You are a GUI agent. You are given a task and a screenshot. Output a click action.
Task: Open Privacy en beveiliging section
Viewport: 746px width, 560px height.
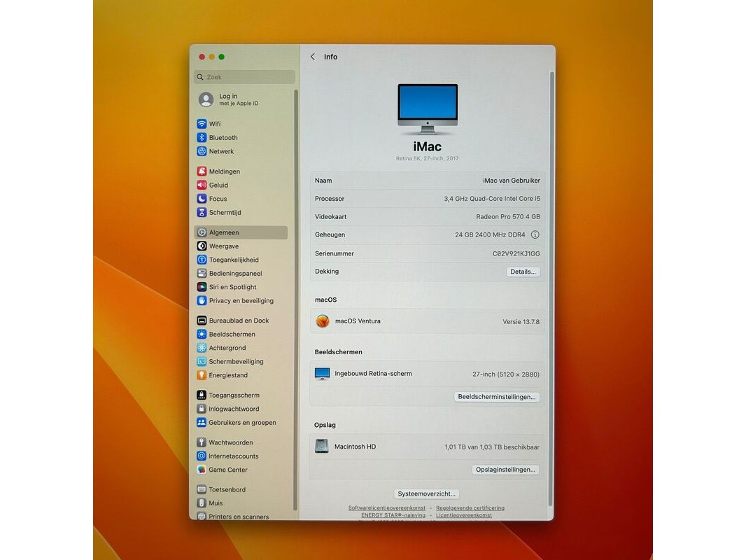[241, 301]
